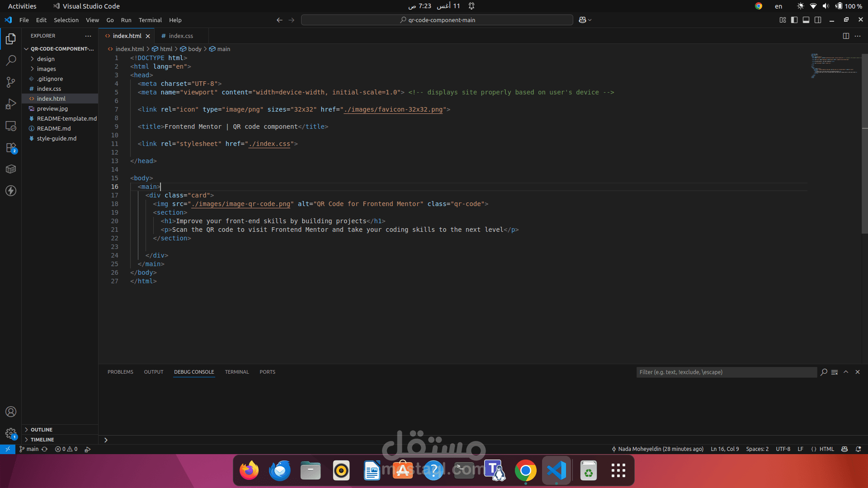Open the main branch selector in status bar

click(x=29, y=449)
